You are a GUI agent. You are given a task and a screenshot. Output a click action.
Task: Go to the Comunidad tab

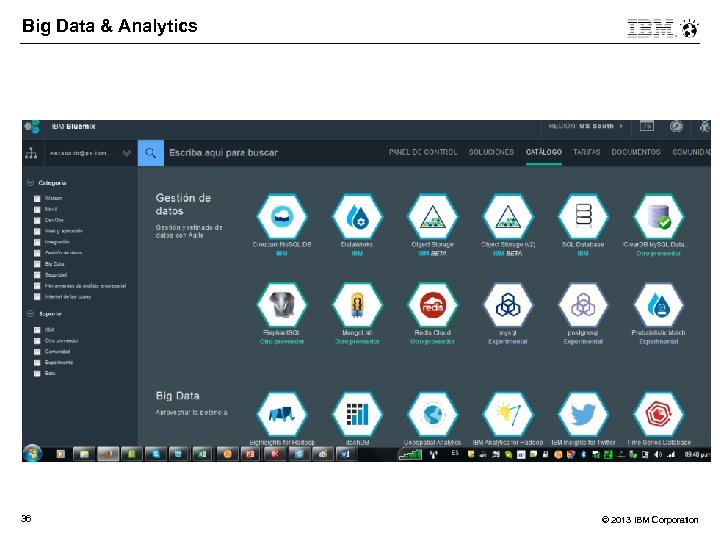click(x=692, y=152)
